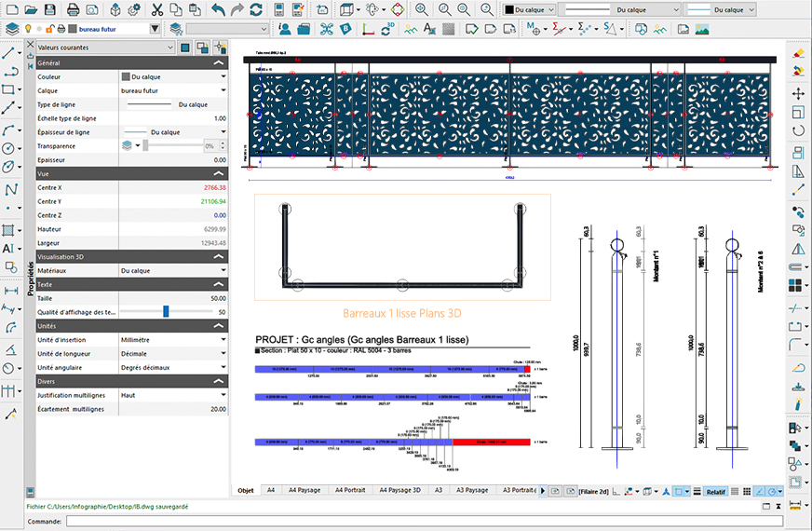
Task: Toggle the layer lightbulb visibility icon
Action: [27, 29]
